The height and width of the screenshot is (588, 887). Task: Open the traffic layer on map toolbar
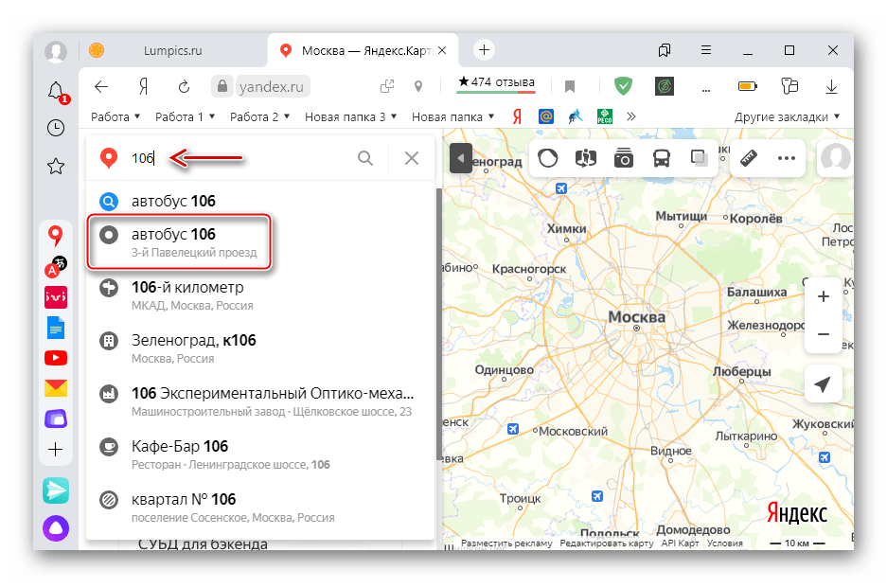[548, 158]
